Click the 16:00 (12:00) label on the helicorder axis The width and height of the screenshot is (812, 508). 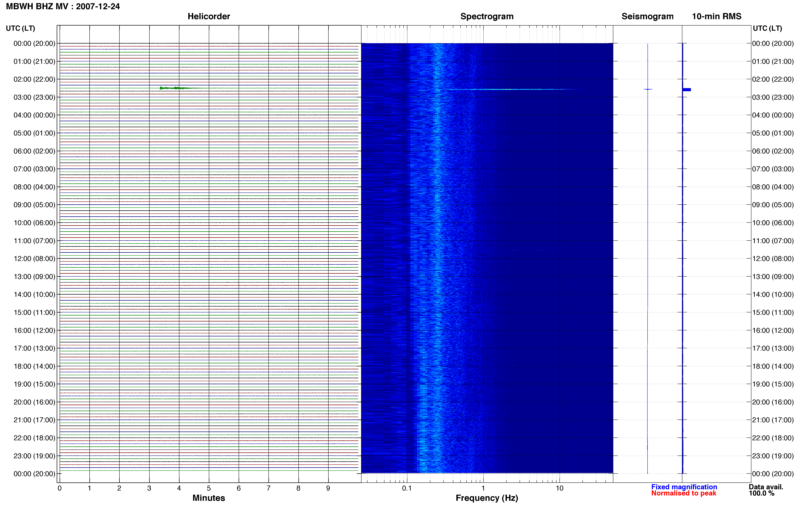34,331
